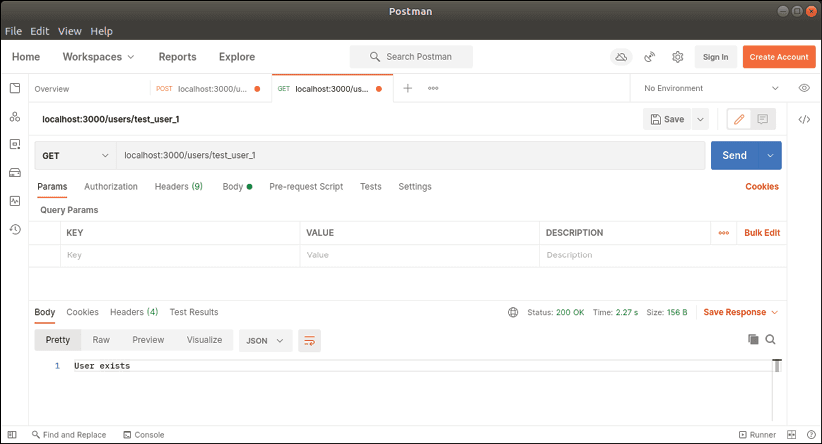This screenshot has height=444, width=822.
Task: Switch to comment mode icon
Action: (763, 119)
